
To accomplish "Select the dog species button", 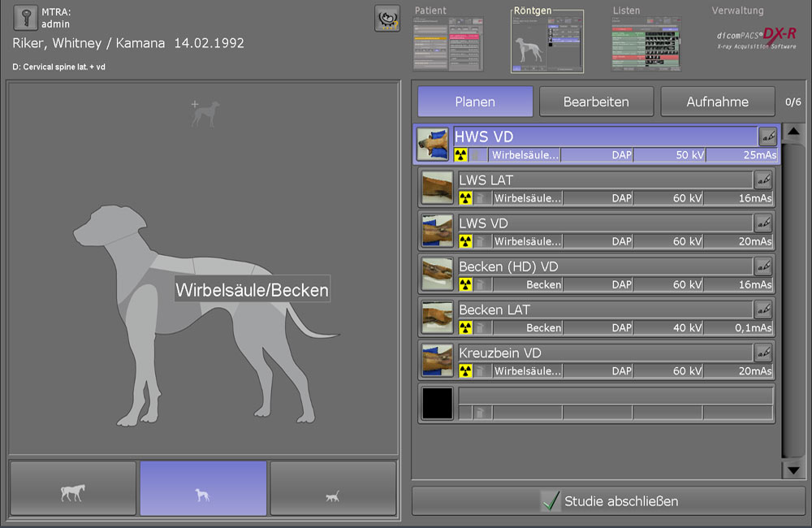I will tap(203, 488).
